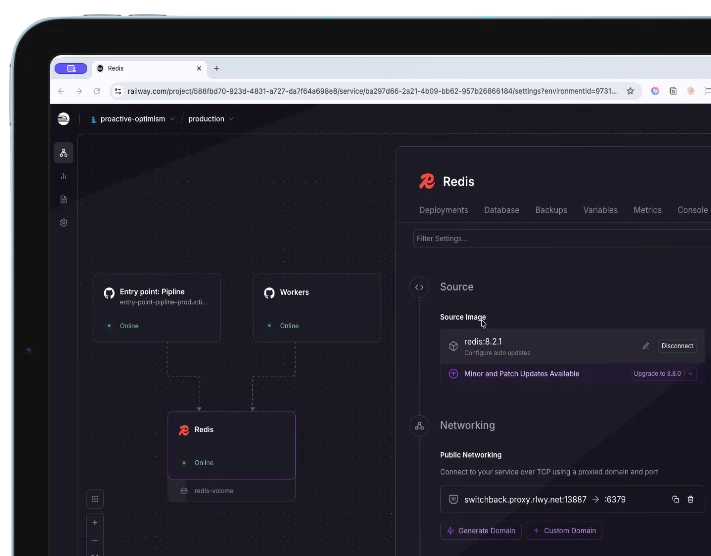711x556 pixels.
Task: Click the browser Back arrow
Action: click(x=61, y=91)
